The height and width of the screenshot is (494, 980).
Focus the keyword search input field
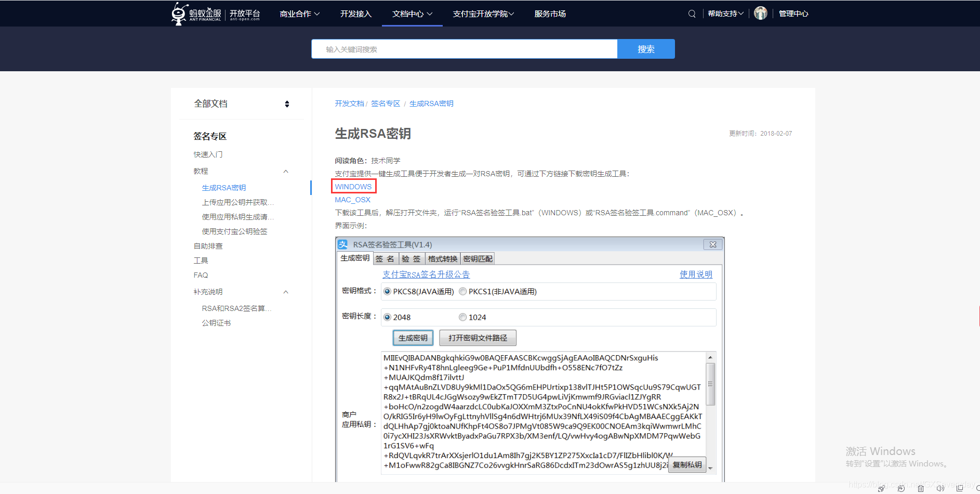tap(465, 49)
